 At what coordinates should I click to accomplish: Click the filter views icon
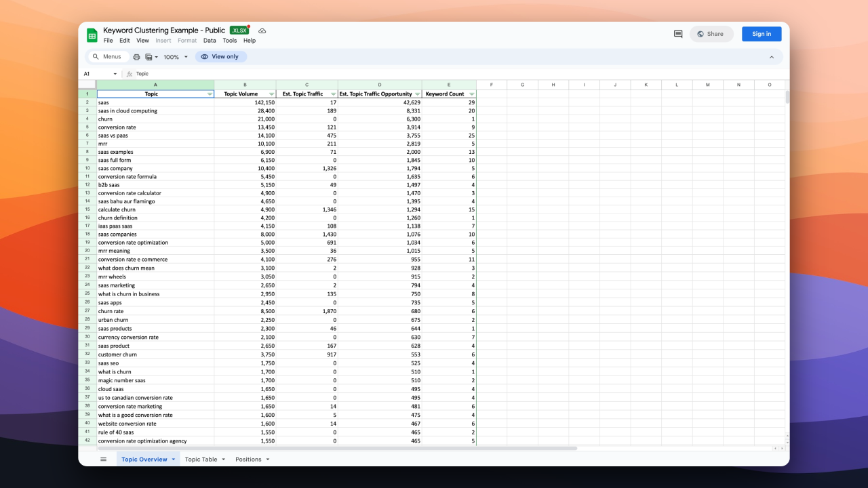point(149,57)
